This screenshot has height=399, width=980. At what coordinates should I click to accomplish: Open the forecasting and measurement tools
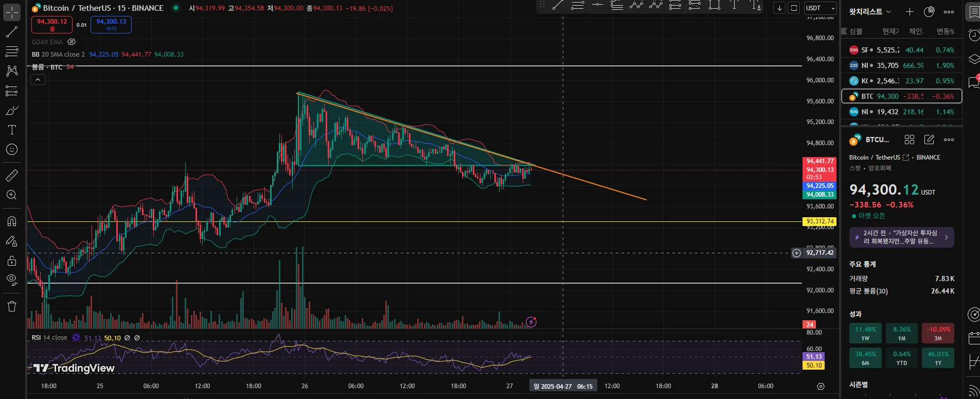pyautogui.click(x=11, y=91)
